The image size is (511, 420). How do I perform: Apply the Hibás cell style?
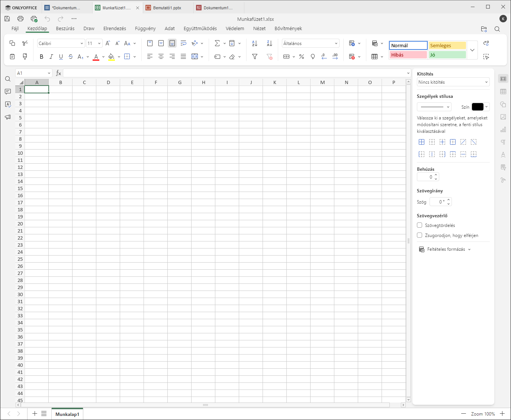tap(408, 55)
